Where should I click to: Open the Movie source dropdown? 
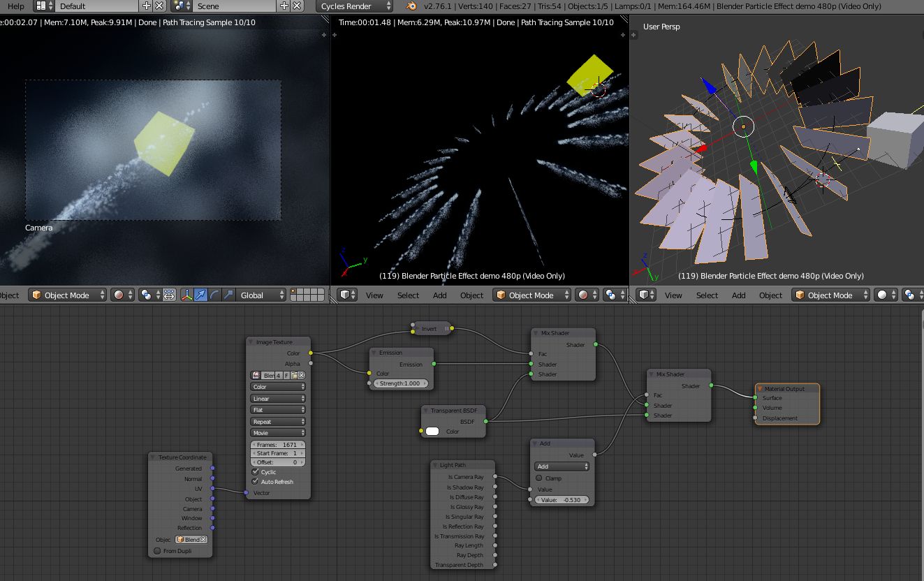click(x=278, y=433)
